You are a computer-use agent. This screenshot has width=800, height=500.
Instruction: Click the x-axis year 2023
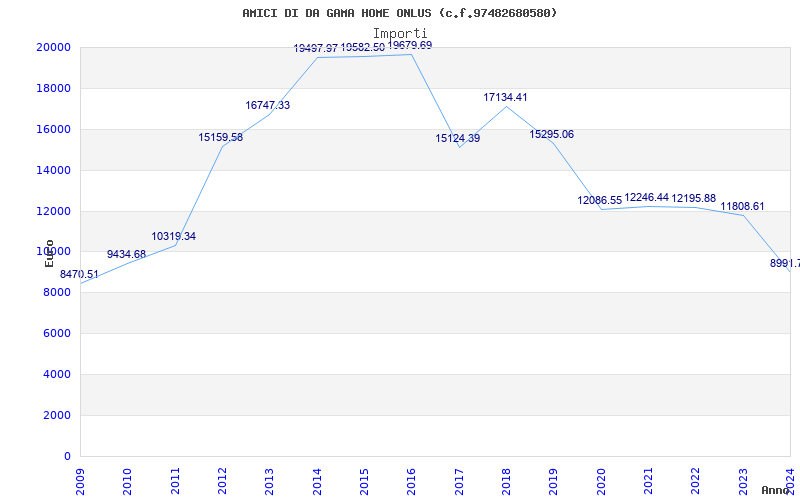[x=743, y=481]
